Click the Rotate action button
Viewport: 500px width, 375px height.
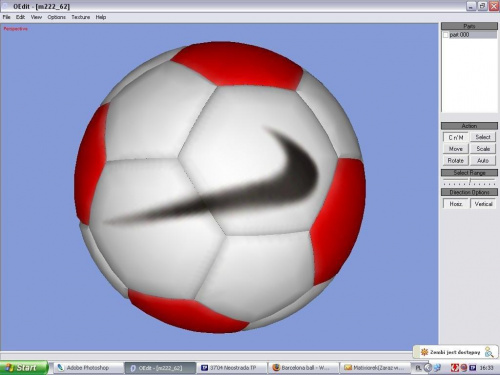tap(456, 160)
